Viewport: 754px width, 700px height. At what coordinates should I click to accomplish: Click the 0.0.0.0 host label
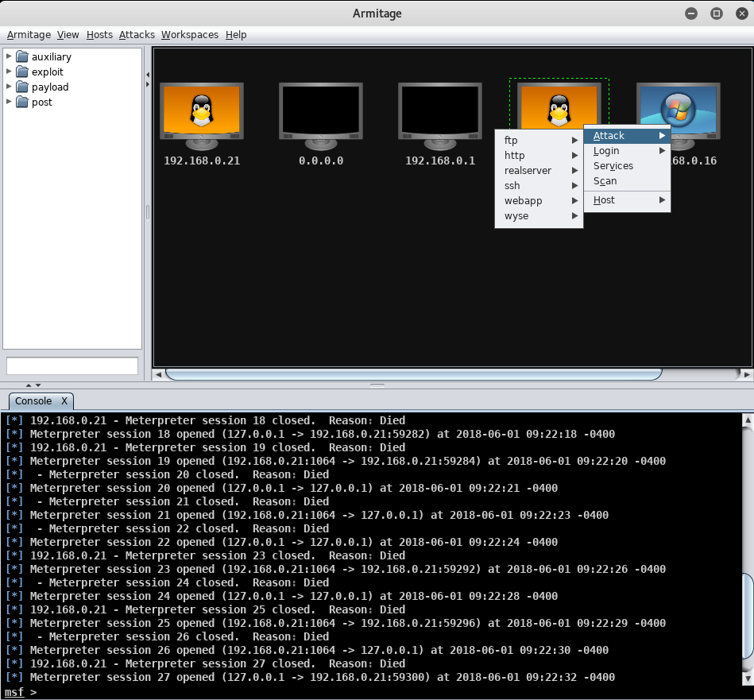[321, 160]
